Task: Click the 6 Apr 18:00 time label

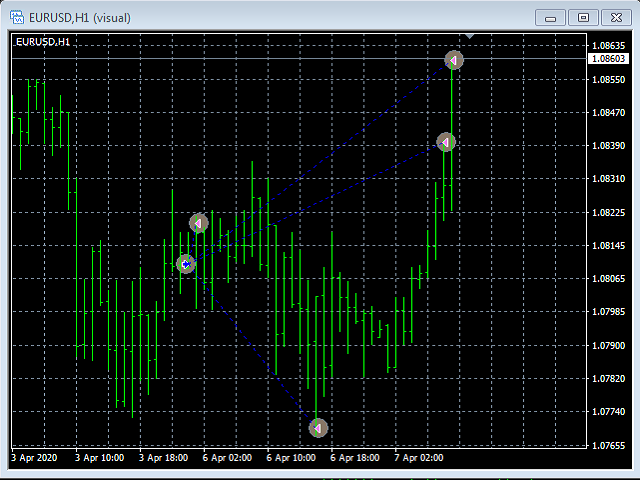Action: pos(355,458)
